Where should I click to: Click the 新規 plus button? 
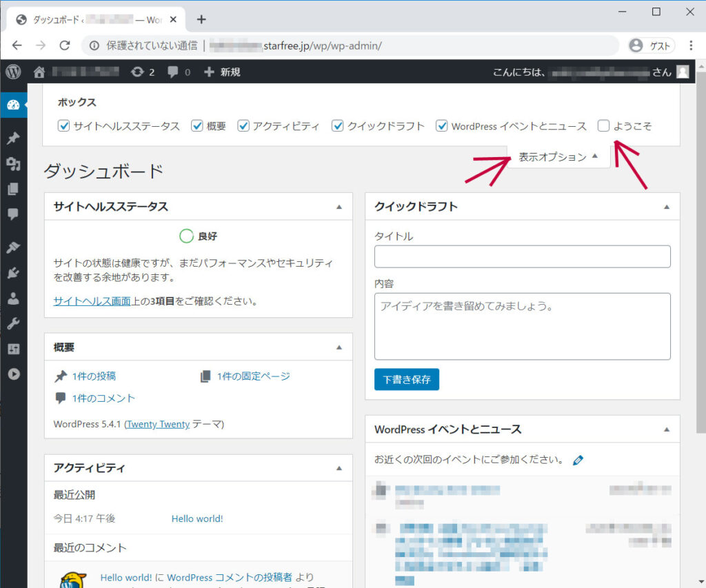pyautogui.click(x=223, y=72)
